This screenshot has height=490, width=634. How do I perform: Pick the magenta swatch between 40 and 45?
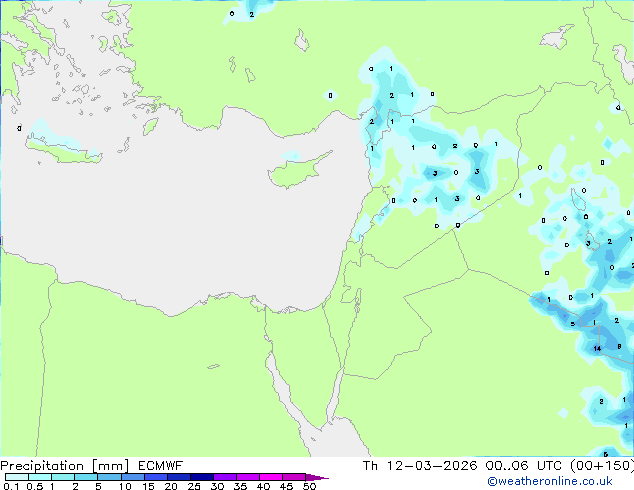[271, 477]
